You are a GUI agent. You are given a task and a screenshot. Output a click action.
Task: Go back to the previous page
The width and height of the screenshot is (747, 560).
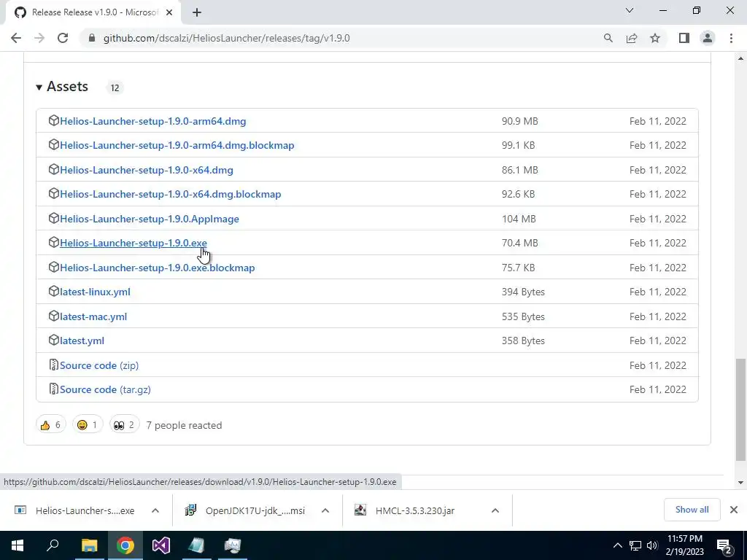tap(16, 38)
